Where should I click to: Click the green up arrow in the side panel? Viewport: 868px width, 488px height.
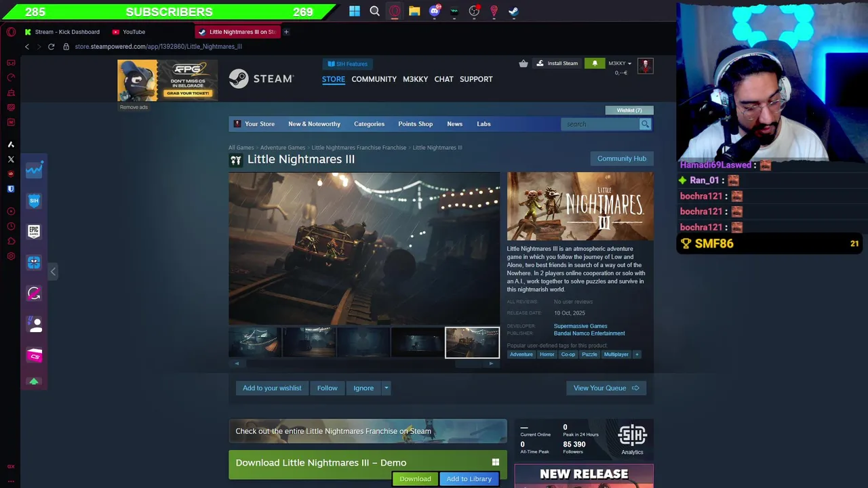tap(34, 382)
